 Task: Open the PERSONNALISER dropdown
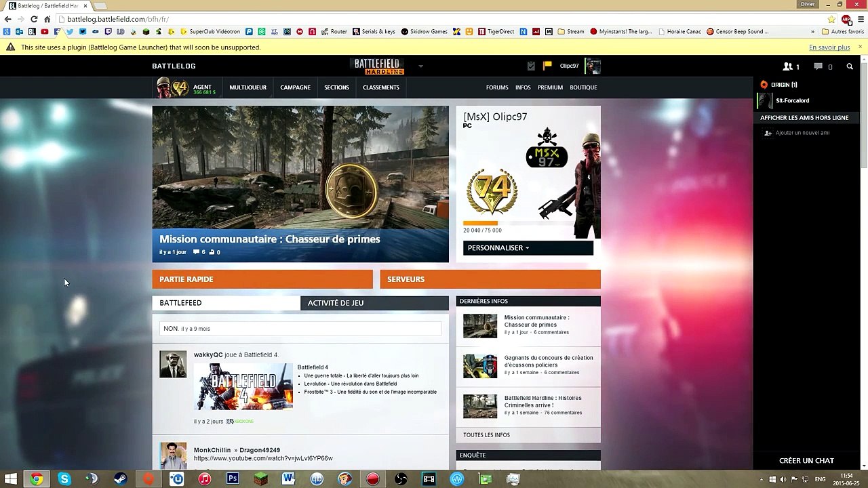coord(528,248)
